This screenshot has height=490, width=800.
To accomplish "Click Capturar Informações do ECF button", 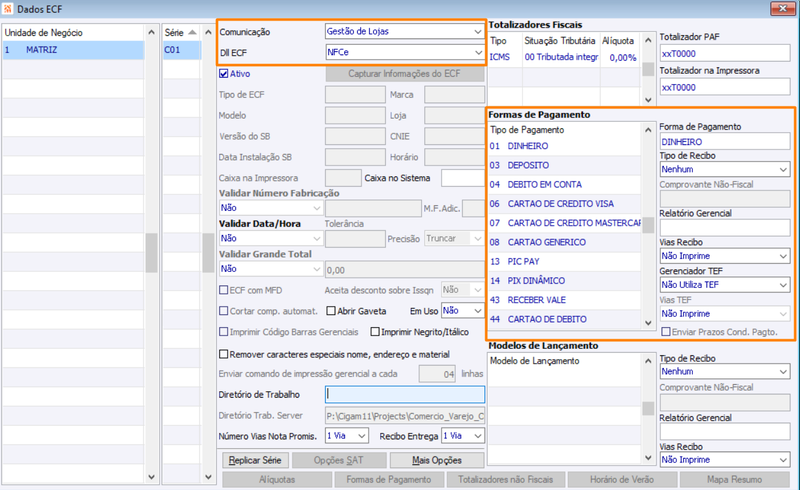I will tap(404, 74).
